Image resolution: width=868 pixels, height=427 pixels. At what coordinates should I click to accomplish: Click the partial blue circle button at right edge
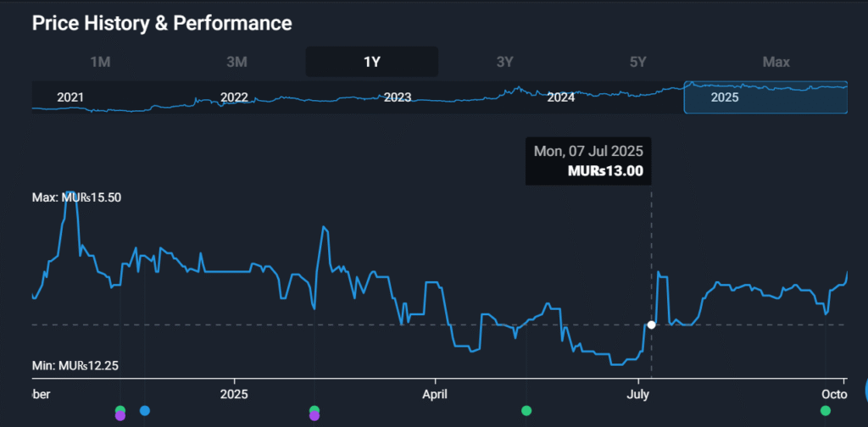click(865, 390)
